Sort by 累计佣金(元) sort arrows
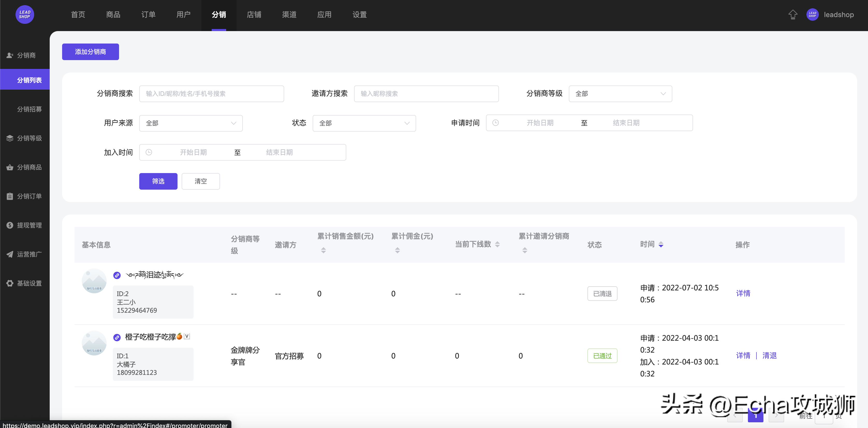868x428 pixels. tap(398, 250)
